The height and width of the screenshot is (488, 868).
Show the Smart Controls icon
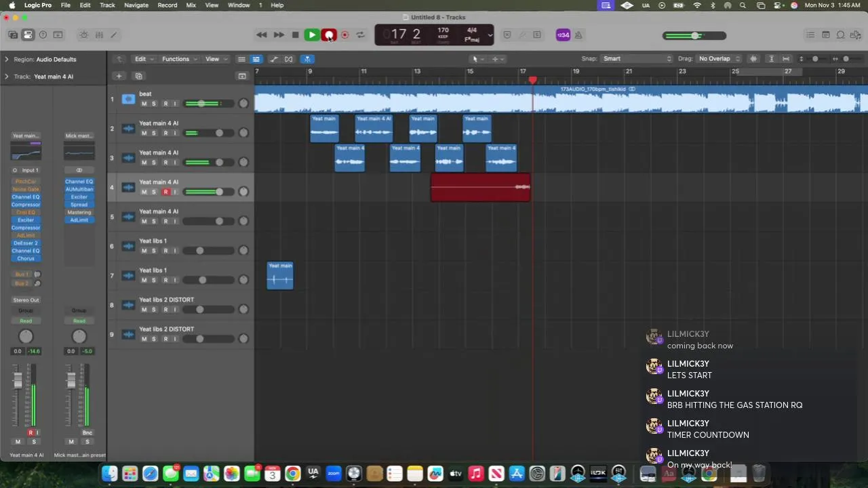83,35
